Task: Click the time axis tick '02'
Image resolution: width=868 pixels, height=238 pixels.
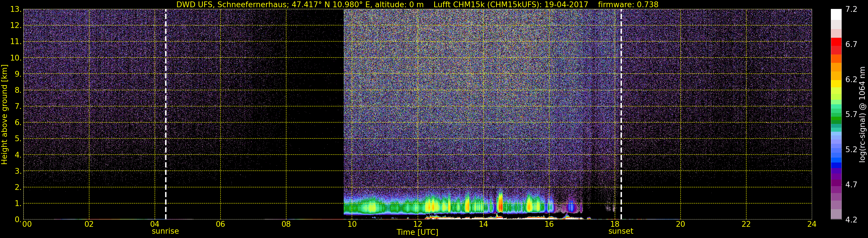Action: pyautogui.click(x=89, y=224)
